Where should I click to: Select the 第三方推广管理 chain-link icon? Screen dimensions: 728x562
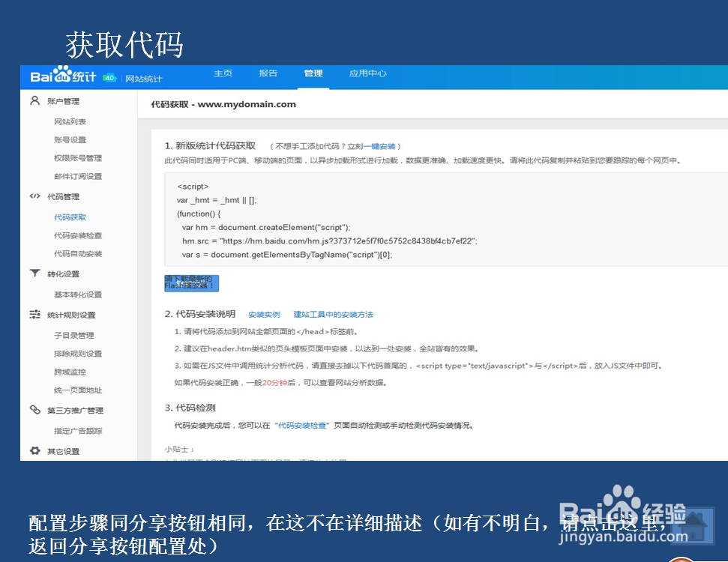pyautogui.click(x=33, y=410)
